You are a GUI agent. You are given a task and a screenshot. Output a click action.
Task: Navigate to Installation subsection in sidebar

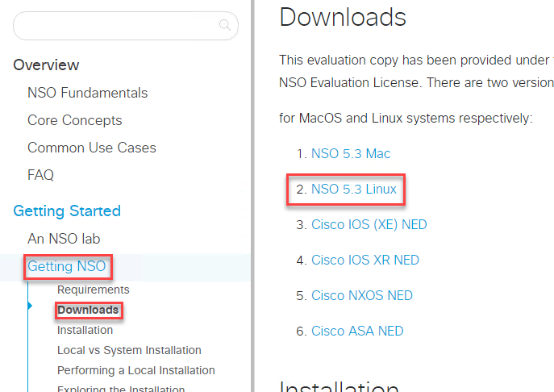coord(85,330)
